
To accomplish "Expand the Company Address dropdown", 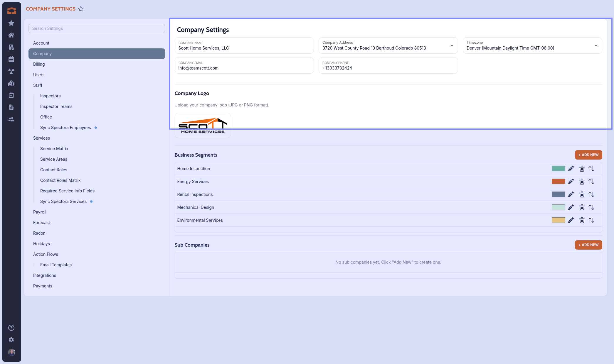I will click(452, 45).
